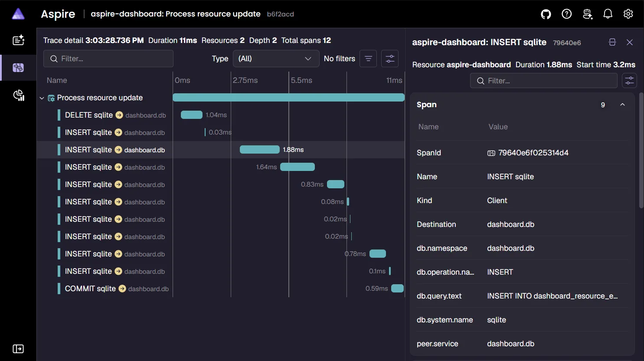The height and width of the screenshot is (361, 644).
Task: Click the peer.service value dashboard.db
Action: tap(510, 344)
